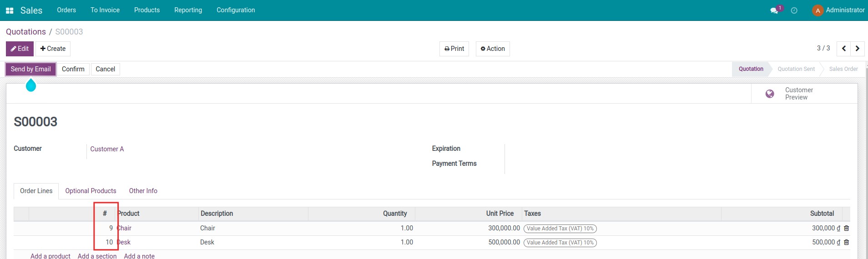Open the Reporting menu
The image size is (868, 259).
188,10
